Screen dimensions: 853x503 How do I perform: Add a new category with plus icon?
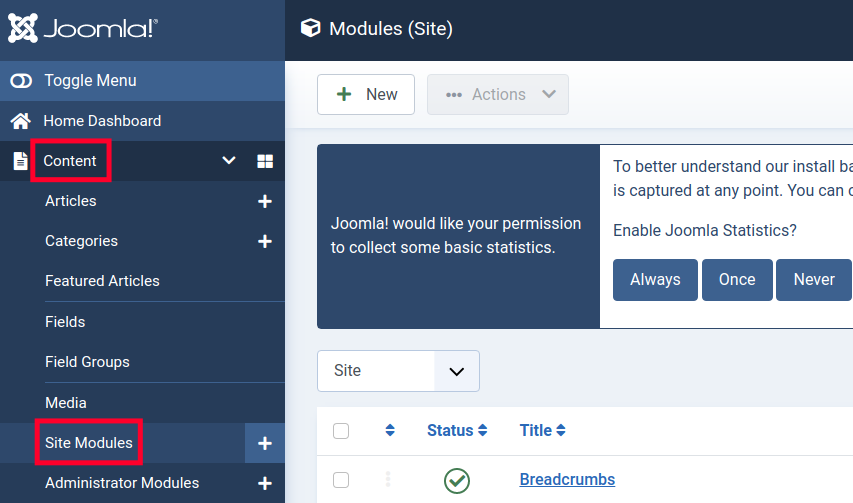(265, 241)
